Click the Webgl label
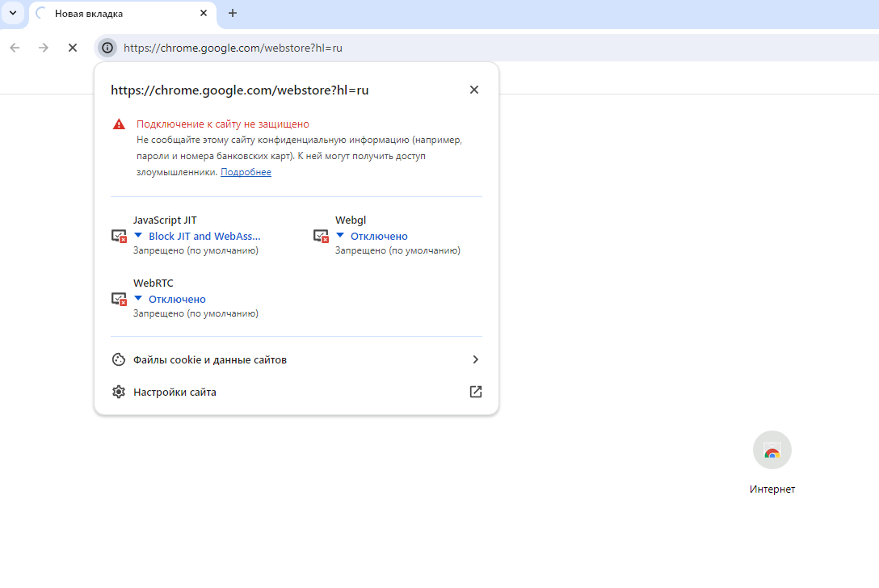The image size is (879, 588). [351, 220]
